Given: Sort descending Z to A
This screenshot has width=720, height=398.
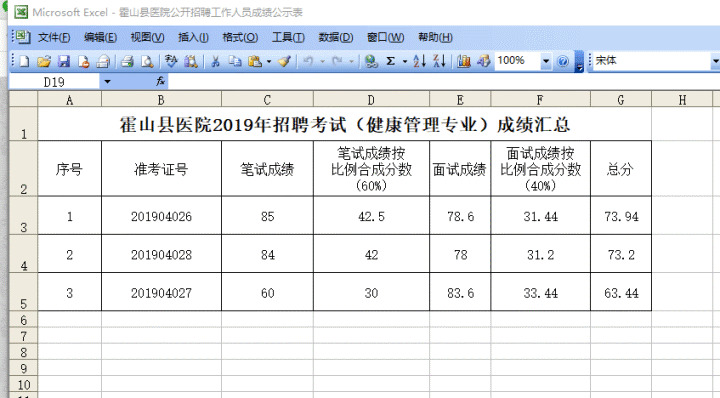Looking at the screenshot, I should click(x=439, y=61).
